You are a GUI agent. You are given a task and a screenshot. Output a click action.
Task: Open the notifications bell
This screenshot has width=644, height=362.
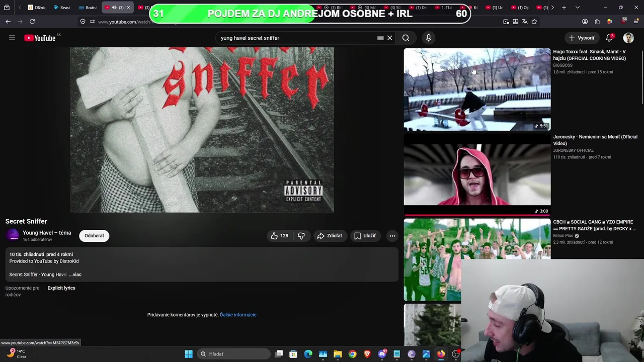click(609, 38)
